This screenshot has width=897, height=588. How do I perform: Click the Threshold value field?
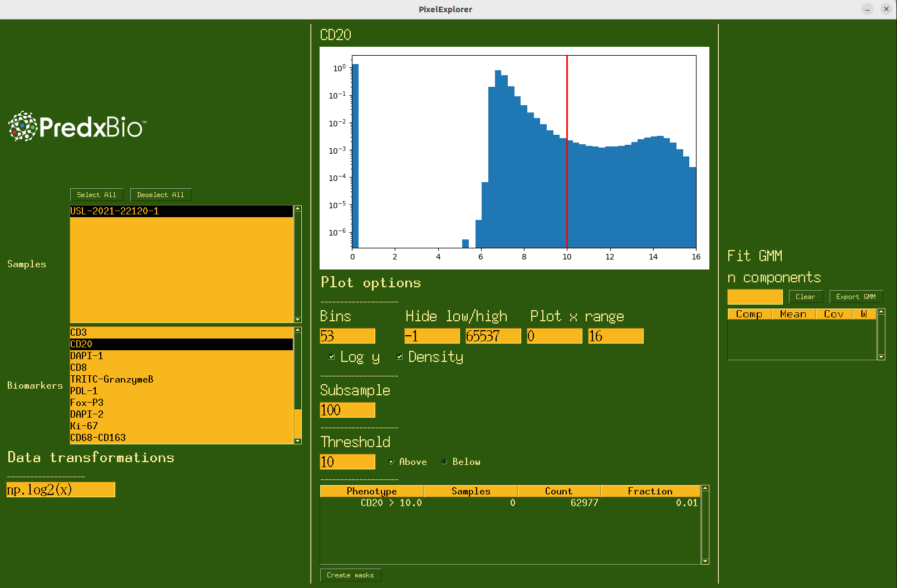click(x=347, y=462)
